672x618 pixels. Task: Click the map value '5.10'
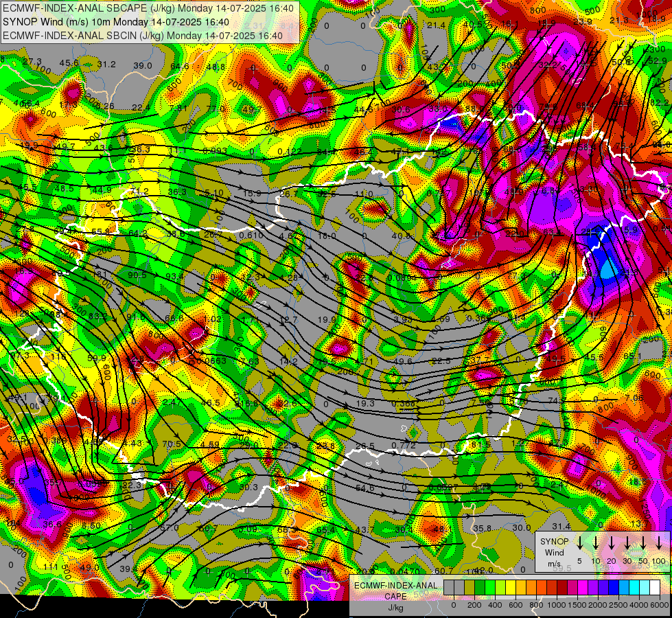click(214, 192)
